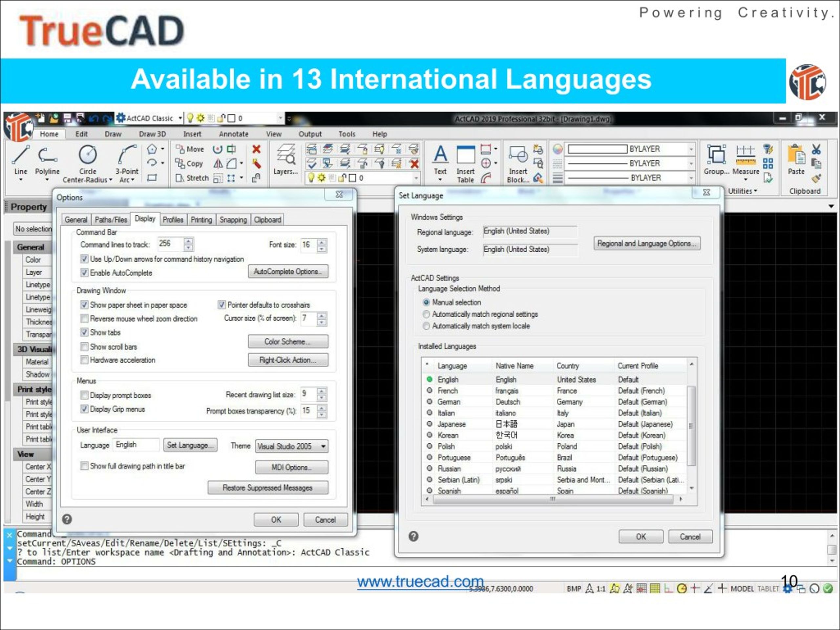The image size is (840, 630).
Task: Toggle Show paper sheet in paper space
Action: pos(84,305)
